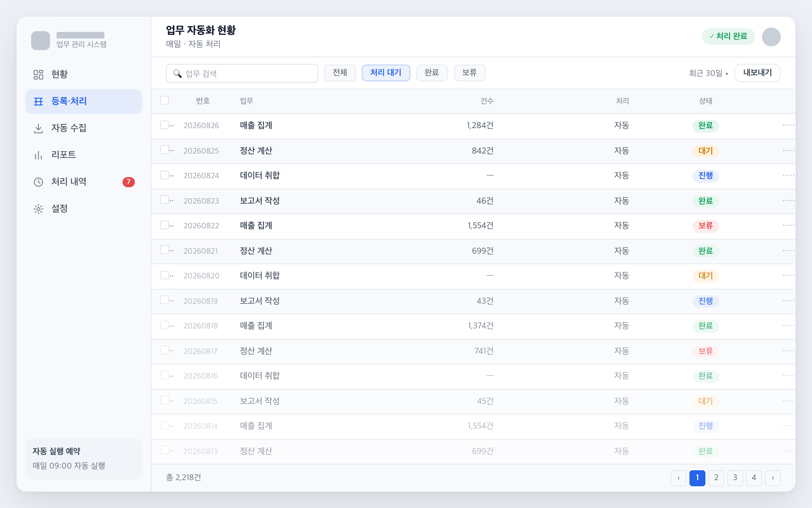
Task: Open more options for row 20260819
Action: [x=788, y=301]
